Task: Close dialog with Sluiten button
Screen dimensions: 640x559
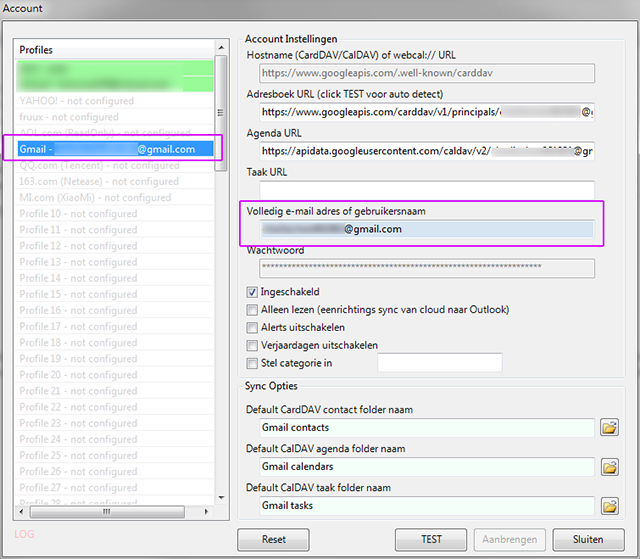Action: point(588,539)
